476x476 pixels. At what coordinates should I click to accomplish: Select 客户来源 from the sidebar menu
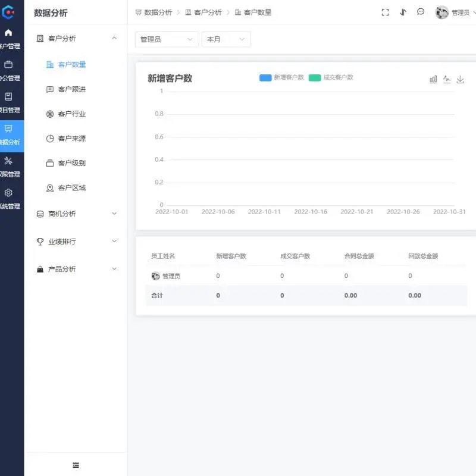click(x=70, y=138)
